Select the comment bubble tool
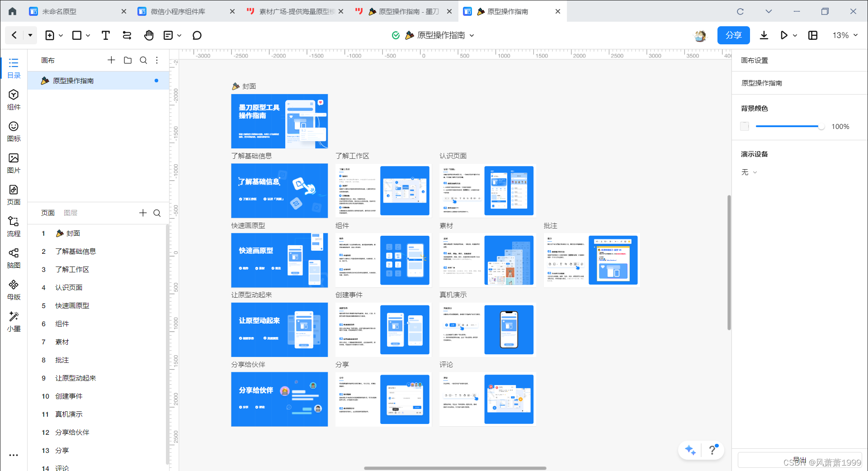The height and width of the screenshot is (471, 868). tap(197, 35)
